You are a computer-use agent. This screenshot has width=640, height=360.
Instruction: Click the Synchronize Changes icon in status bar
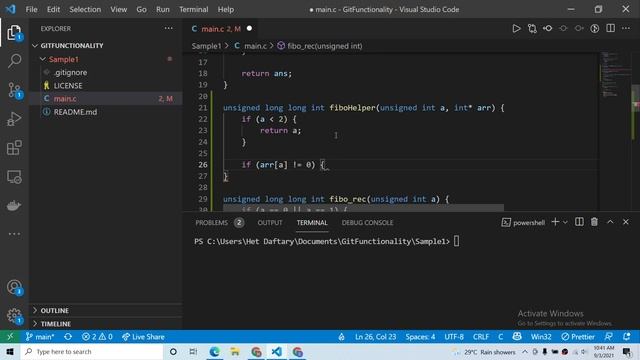(x=68, y=337)
